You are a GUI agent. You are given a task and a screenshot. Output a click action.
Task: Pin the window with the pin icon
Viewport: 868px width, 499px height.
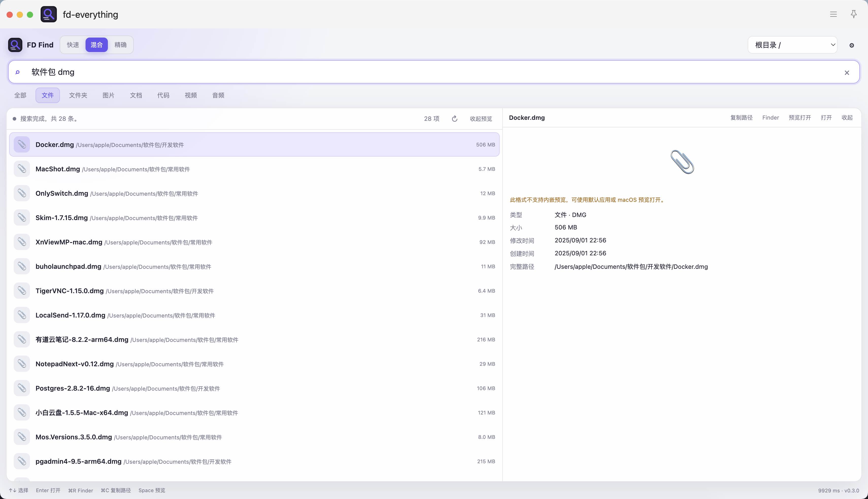(x=854, y=14)
